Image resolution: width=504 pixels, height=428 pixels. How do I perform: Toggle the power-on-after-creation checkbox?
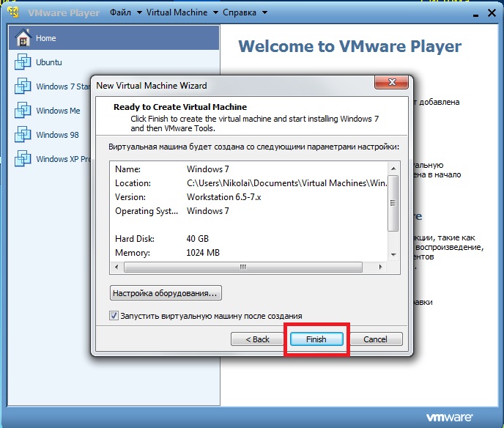coord(114,315)
